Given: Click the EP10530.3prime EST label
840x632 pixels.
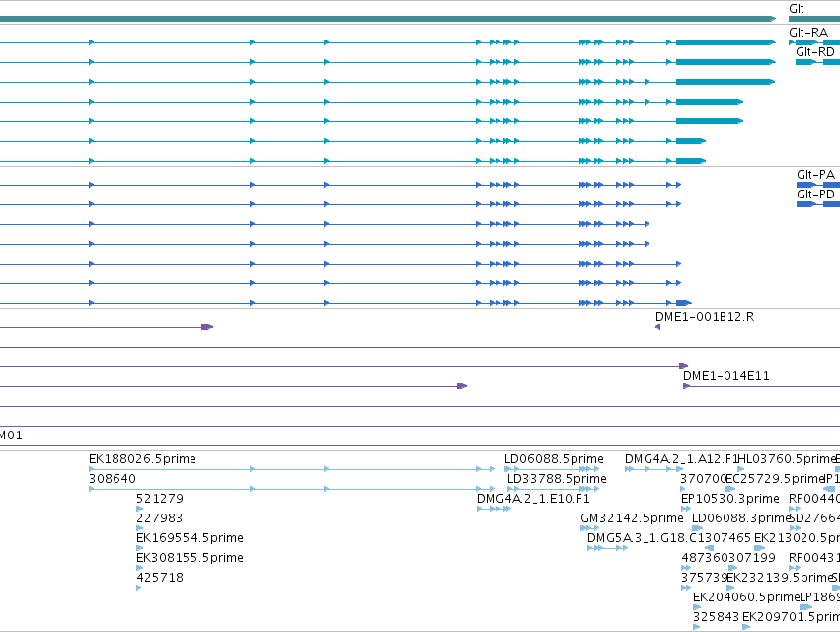Looking at the screenshot, I should (x=730, y=499).
